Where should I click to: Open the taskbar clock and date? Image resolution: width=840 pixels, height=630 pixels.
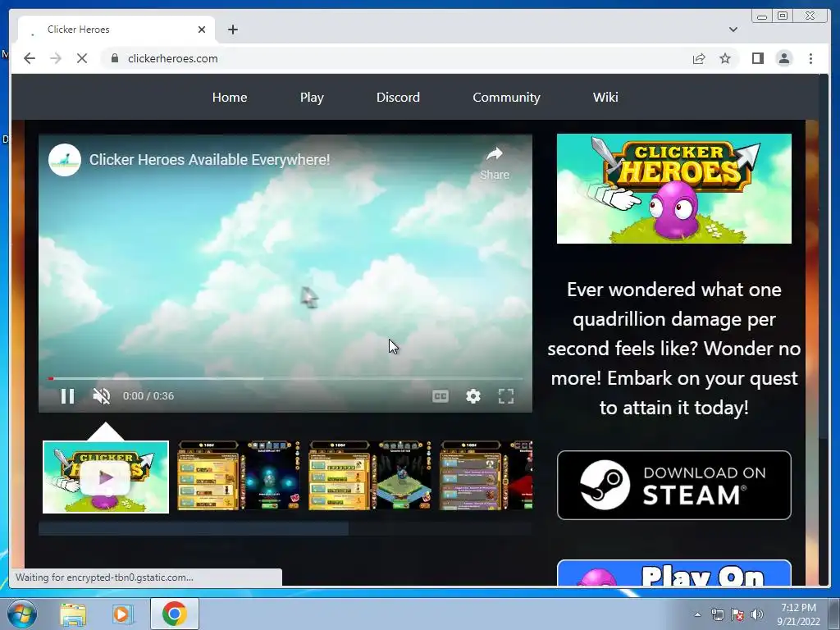pos(798,614)
